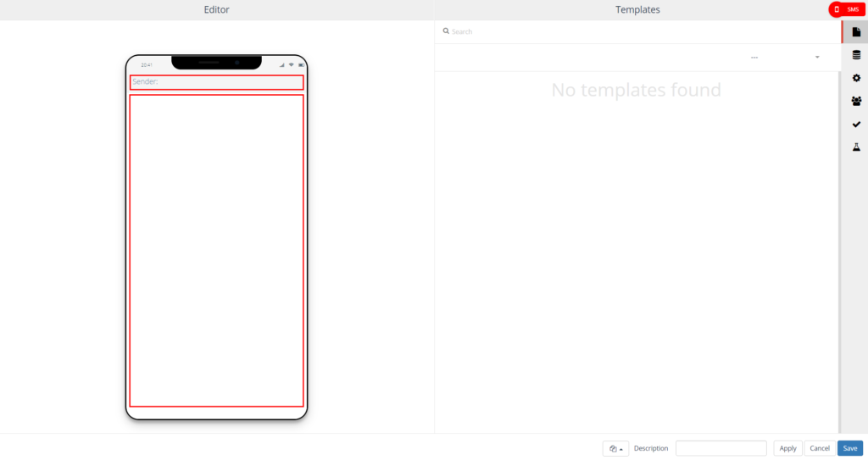Select the Editor panel header

click(216, 9)
